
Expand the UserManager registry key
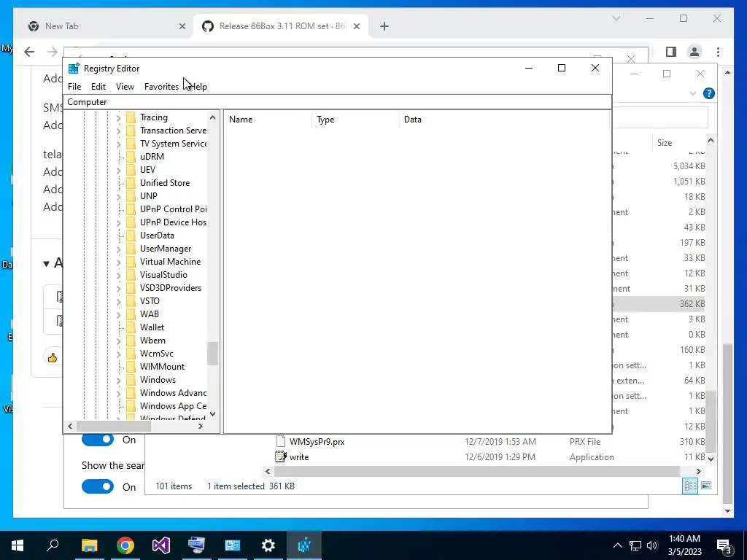[118, 249]
